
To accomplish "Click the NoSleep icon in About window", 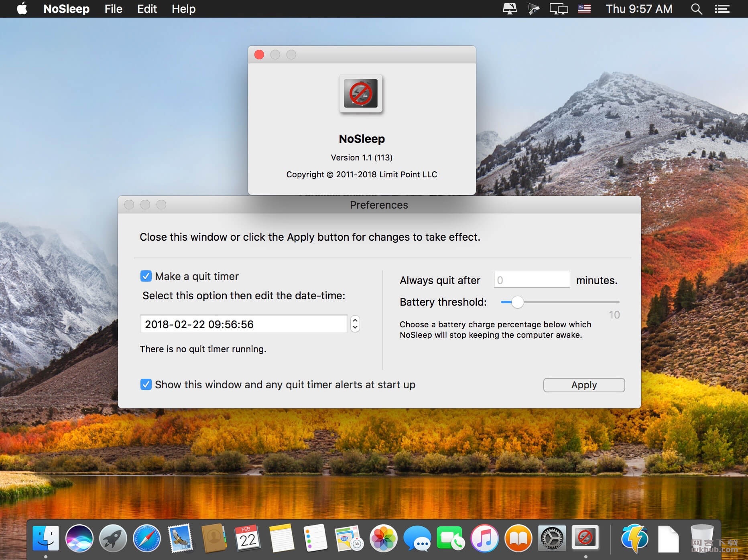I will click(x=361, y=93).
